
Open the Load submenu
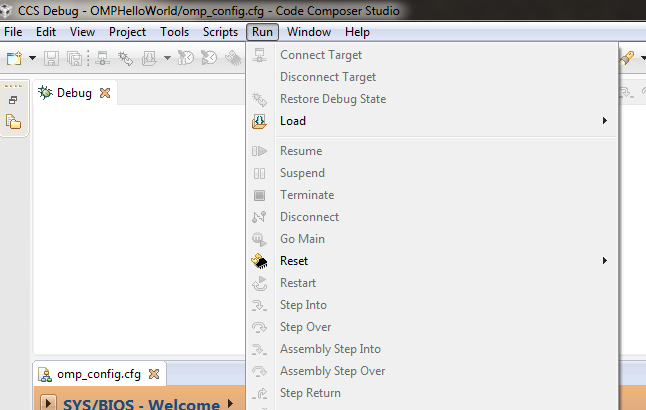tap(432, 121)
